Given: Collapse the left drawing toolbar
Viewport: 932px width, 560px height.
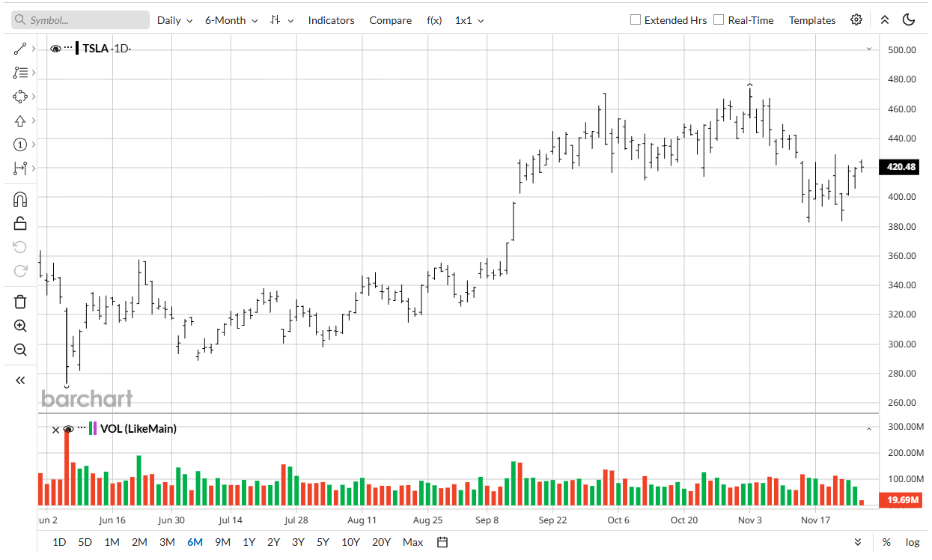Looking at the screenshot, I should pyautogui.click(x=20, y=380).
